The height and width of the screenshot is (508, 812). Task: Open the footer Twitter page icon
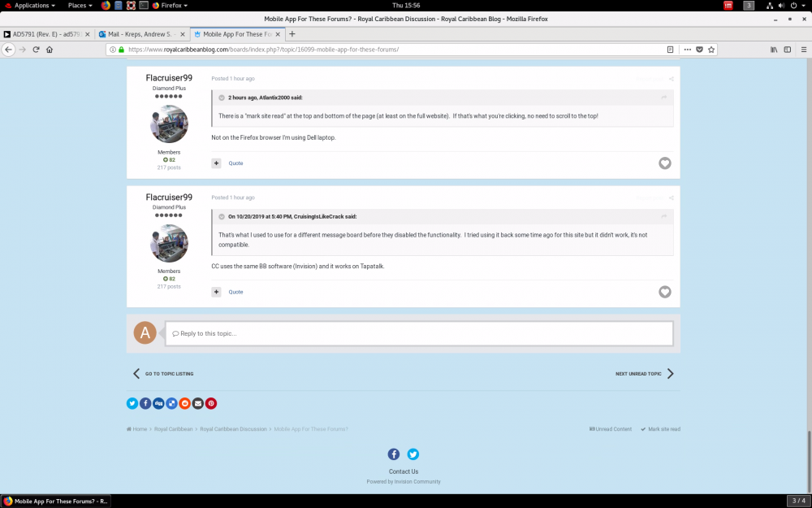click(x=412, y=454)
